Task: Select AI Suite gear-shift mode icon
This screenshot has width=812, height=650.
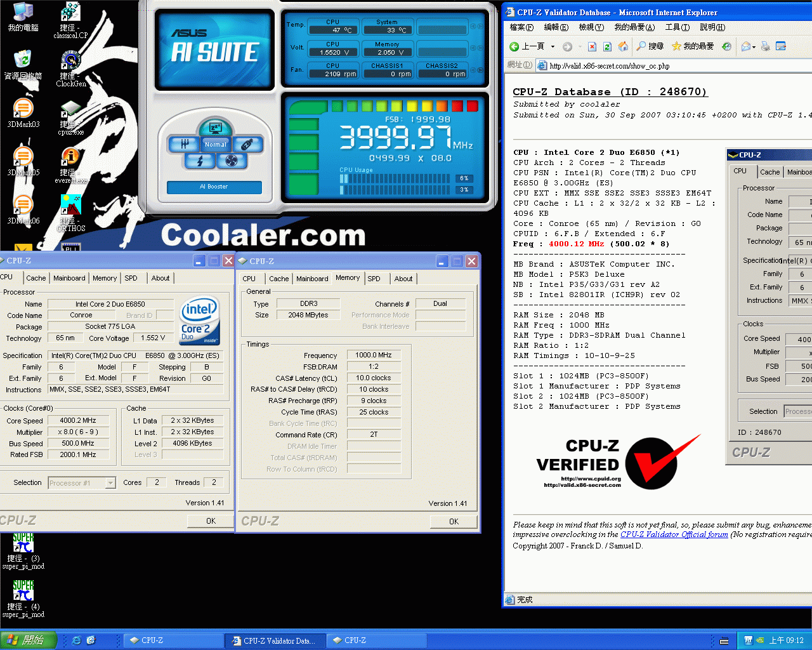Action: (184, 144)
